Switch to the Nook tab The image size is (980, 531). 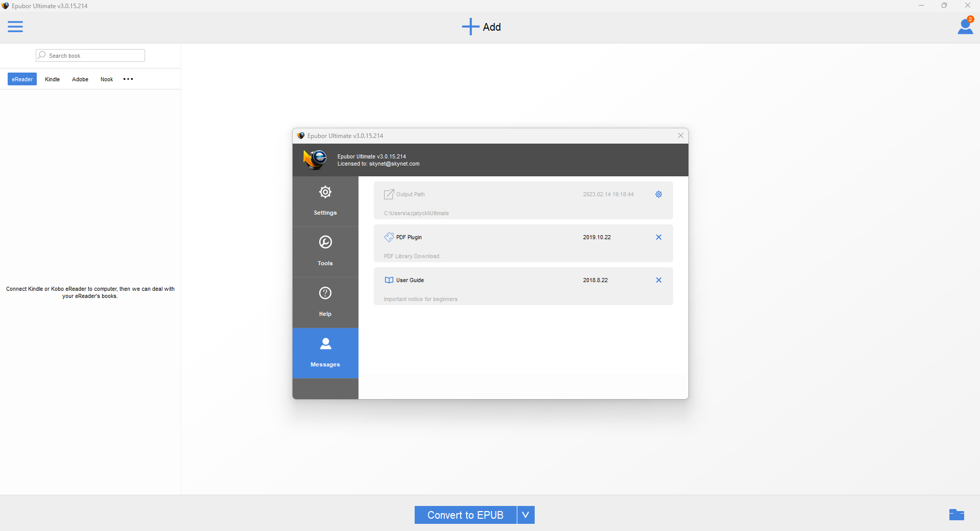107,79
